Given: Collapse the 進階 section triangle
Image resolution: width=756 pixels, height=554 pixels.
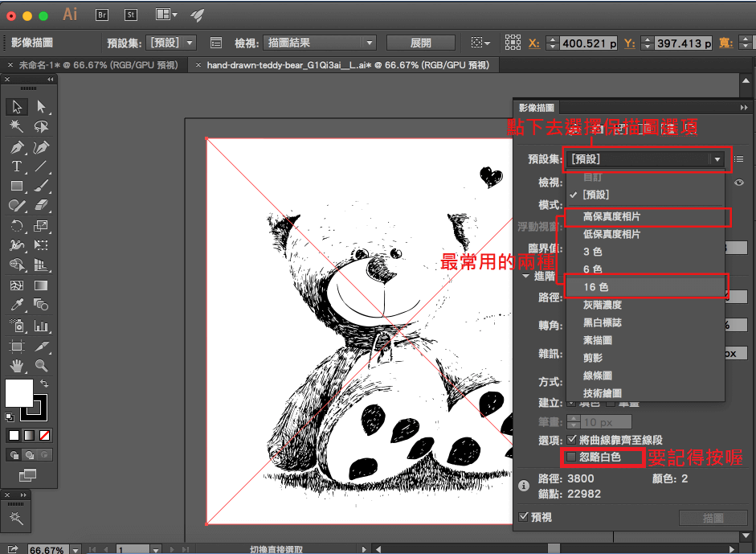Looking at the screenshot, I should [x=527, y=276].
